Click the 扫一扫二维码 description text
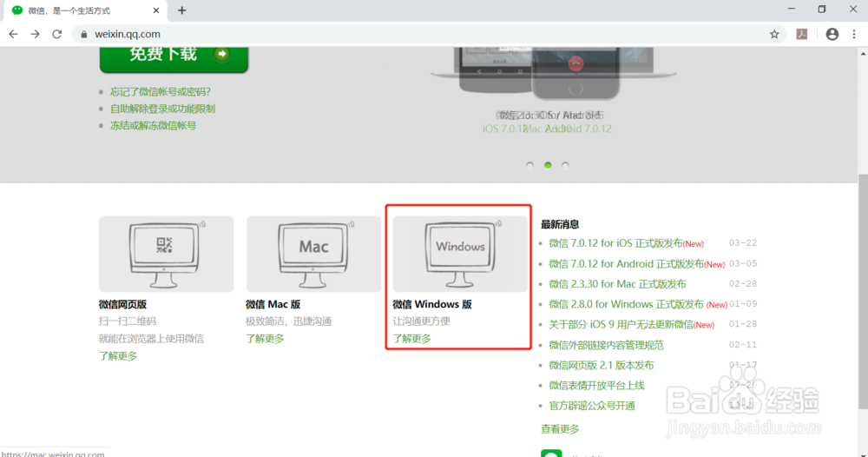Screen dimensions: 868x457 click(x=128, y=321)
